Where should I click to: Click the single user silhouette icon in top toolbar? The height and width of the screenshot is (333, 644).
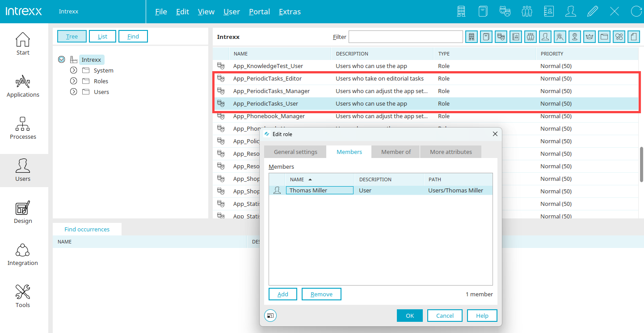[x=571, y=11]
